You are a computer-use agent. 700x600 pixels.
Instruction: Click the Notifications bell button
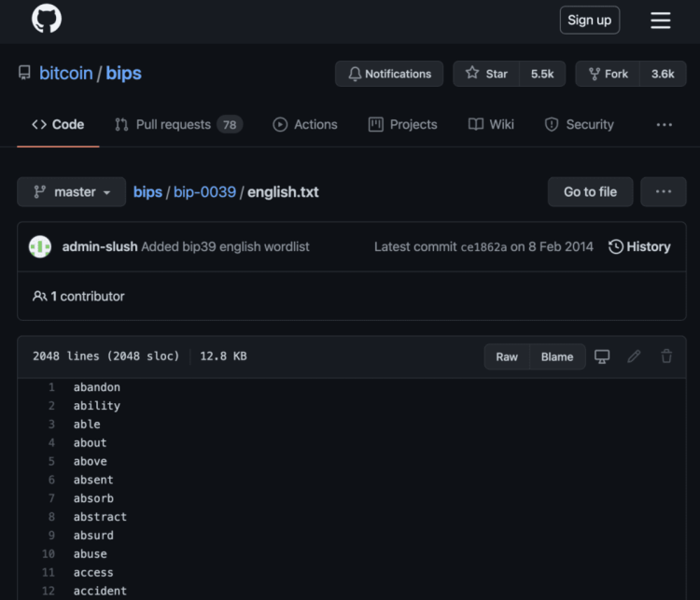[x=389, y=74]
